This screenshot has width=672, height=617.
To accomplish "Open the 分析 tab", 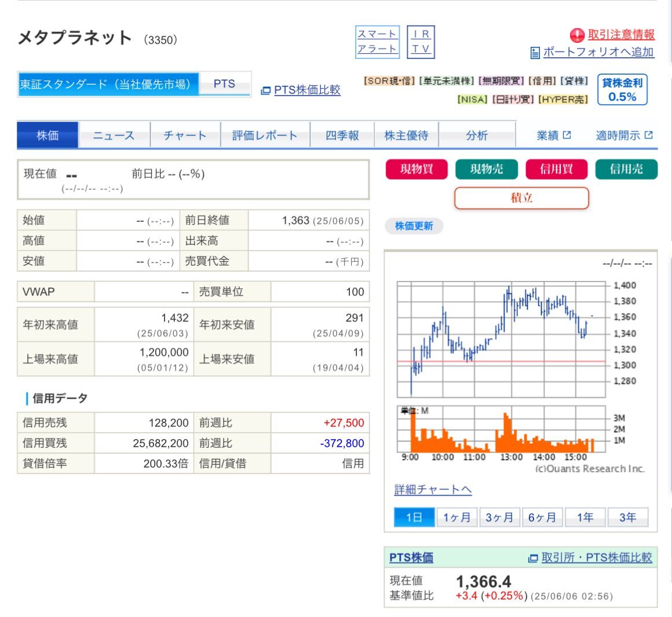I will coord(477,136).
